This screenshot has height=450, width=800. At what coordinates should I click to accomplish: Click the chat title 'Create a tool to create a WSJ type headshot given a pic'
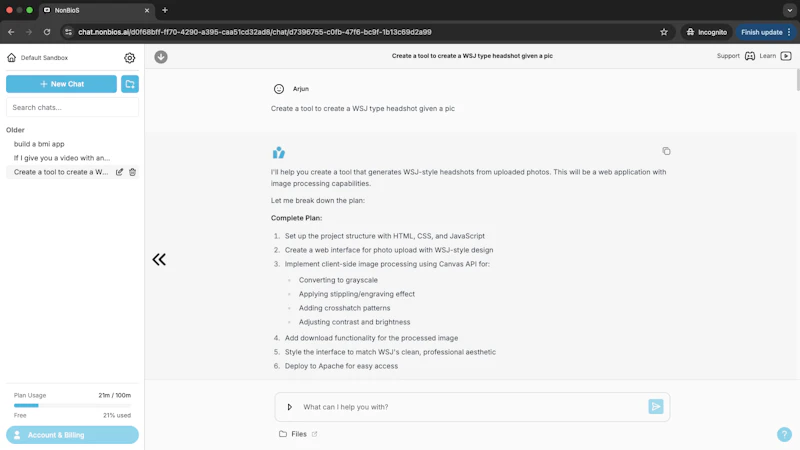point(472,56)
